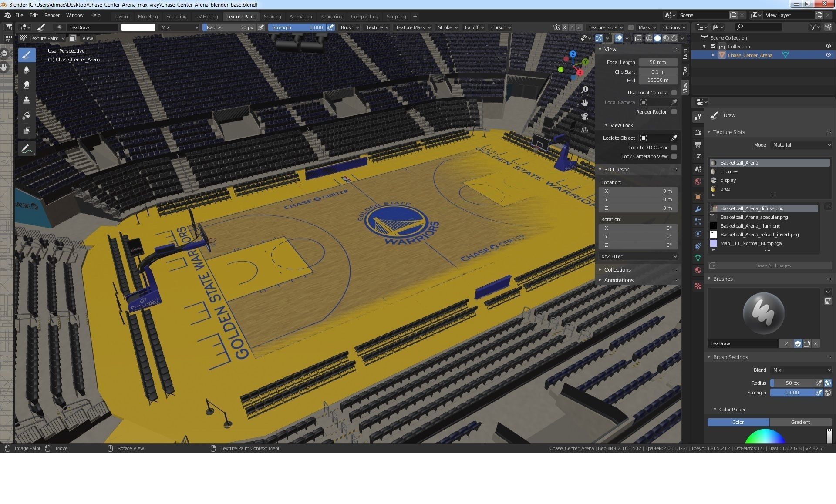Open the Blend mode Mix dropdown in Brush Settings
Screen dimensions: 836x504
coord(801,370)
